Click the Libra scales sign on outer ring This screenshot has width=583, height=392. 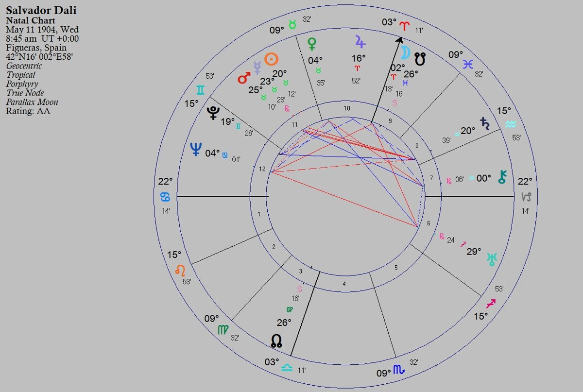coord(287,367)
